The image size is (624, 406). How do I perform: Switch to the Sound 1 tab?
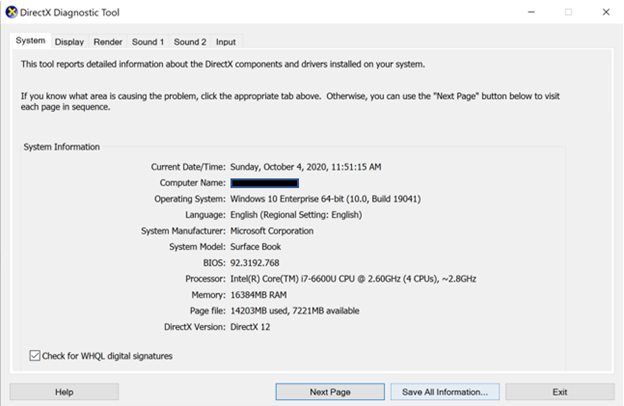click(x=148, y=42)
